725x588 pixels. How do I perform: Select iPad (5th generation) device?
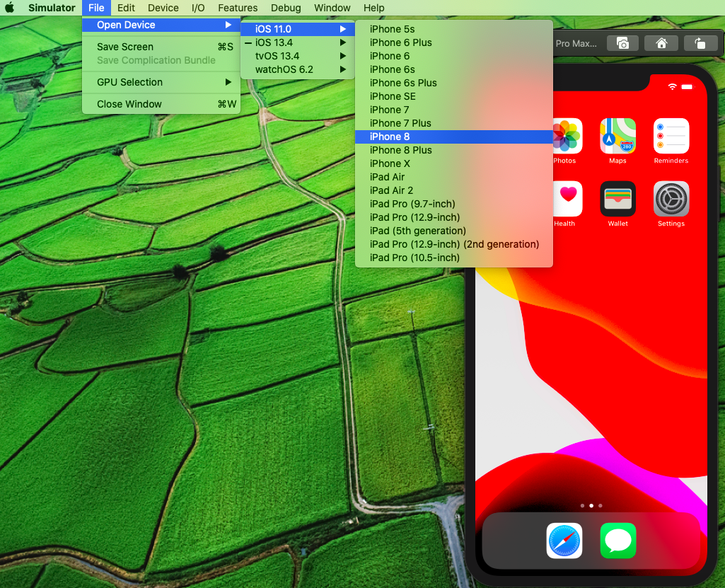click(x=453, y=231)
